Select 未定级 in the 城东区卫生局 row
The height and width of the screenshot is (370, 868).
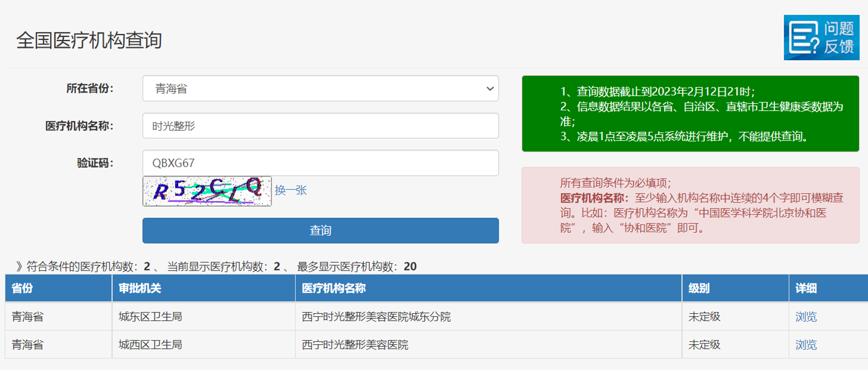735,317
